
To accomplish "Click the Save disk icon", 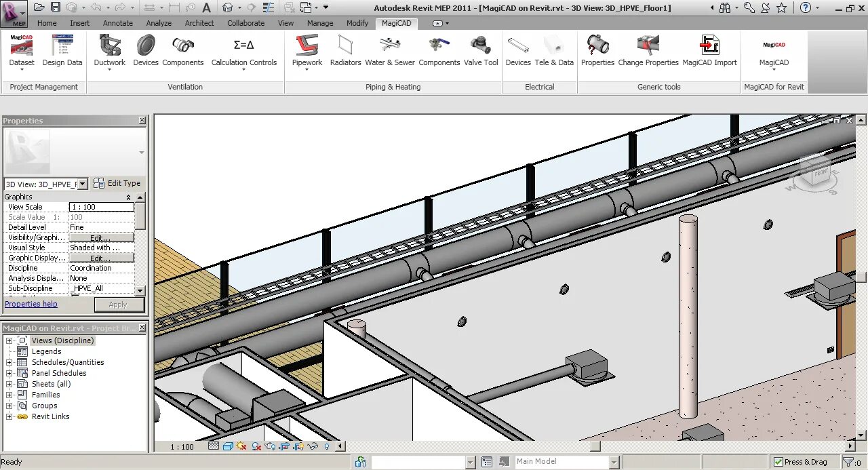I will (56, 7).
